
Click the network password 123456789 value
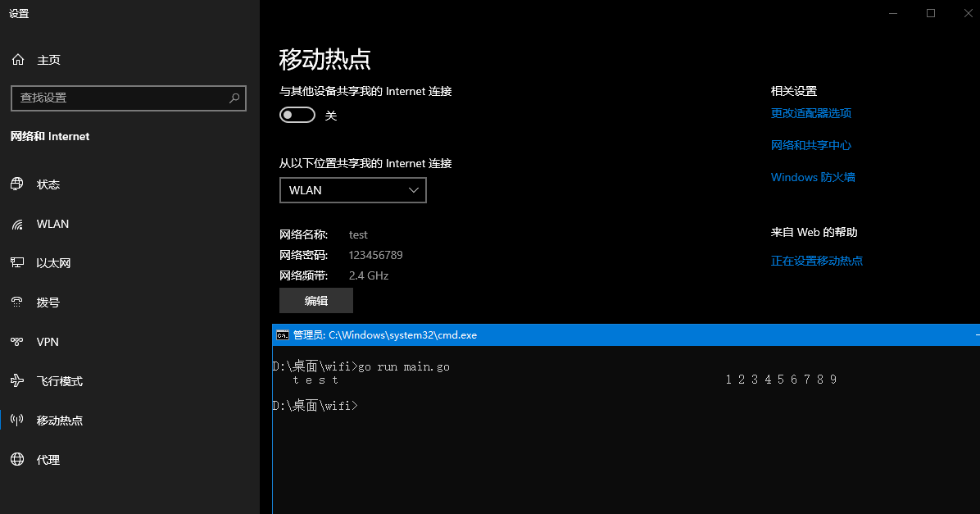[x=375, y=255]
